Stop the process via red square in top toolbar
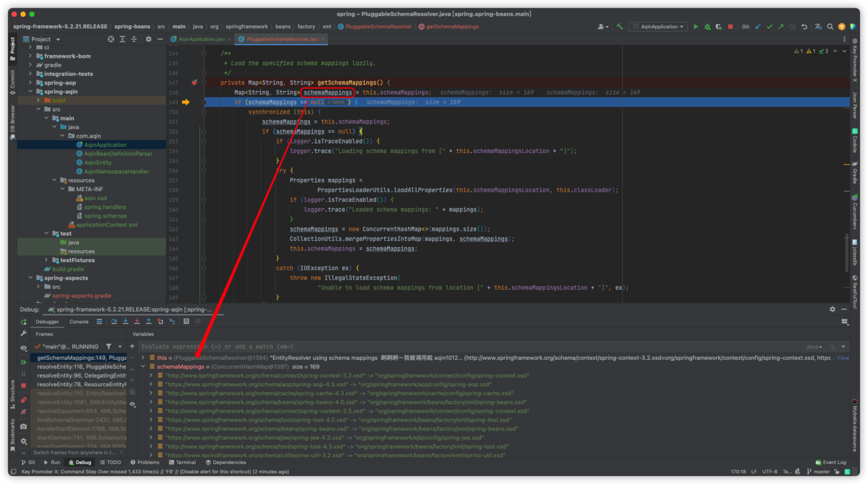The width and height of the screenshot is (868, 484). pos(730,27)
